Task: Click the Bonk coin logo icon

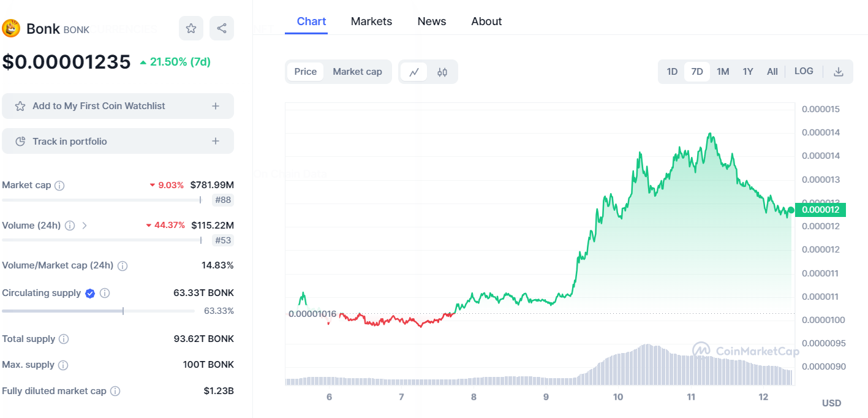Action: click(x=11, y=28)
